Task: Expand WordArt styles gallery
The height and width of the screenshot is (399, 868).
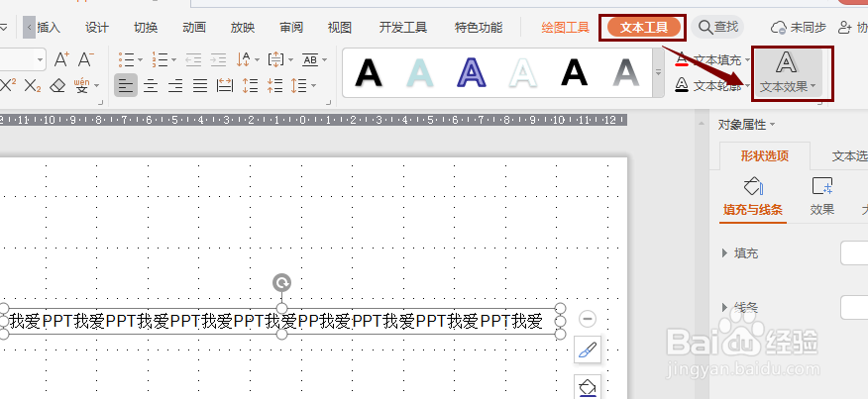Action: pos(658,72)
